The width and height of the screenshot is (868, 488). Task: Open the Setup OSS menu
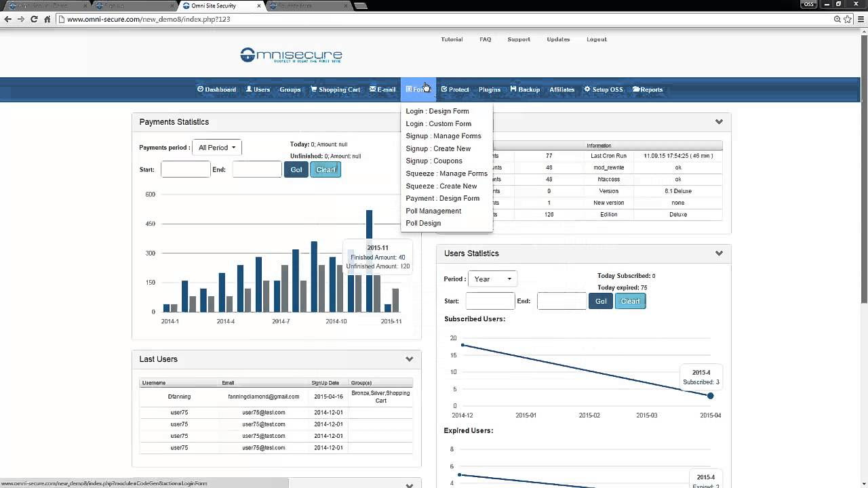[604, 89]
